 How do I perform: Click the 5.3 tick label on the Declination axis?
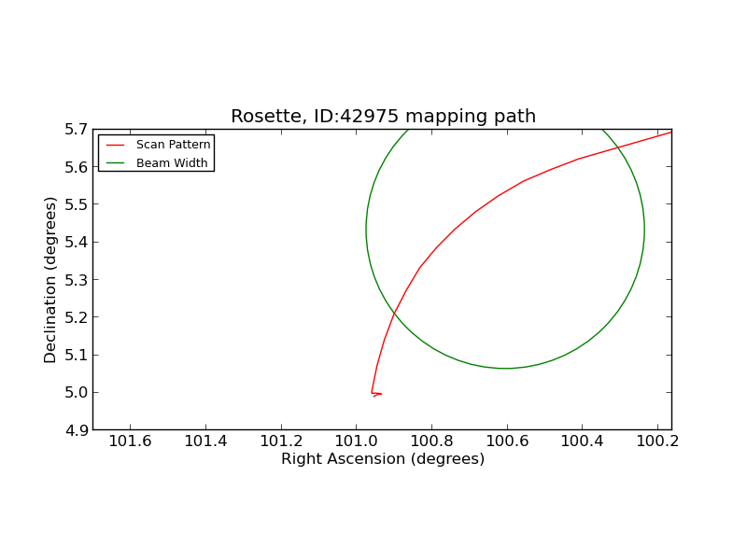77,280
